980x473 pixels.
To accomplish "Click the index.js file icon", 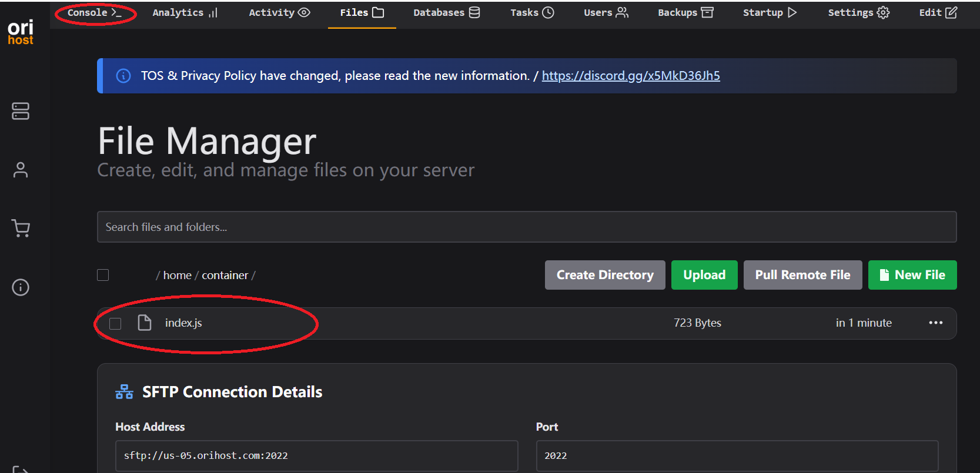I will 145,323.
